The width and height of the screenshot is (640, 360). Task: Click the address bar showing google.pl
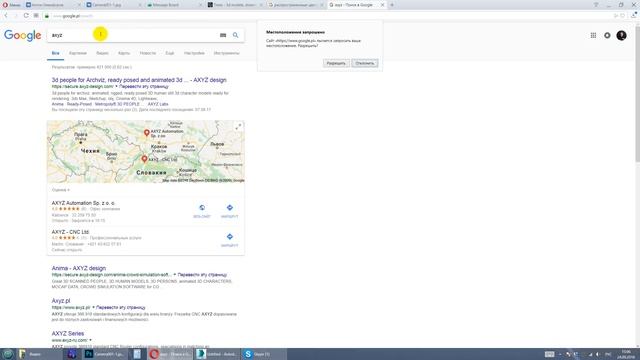327,16
